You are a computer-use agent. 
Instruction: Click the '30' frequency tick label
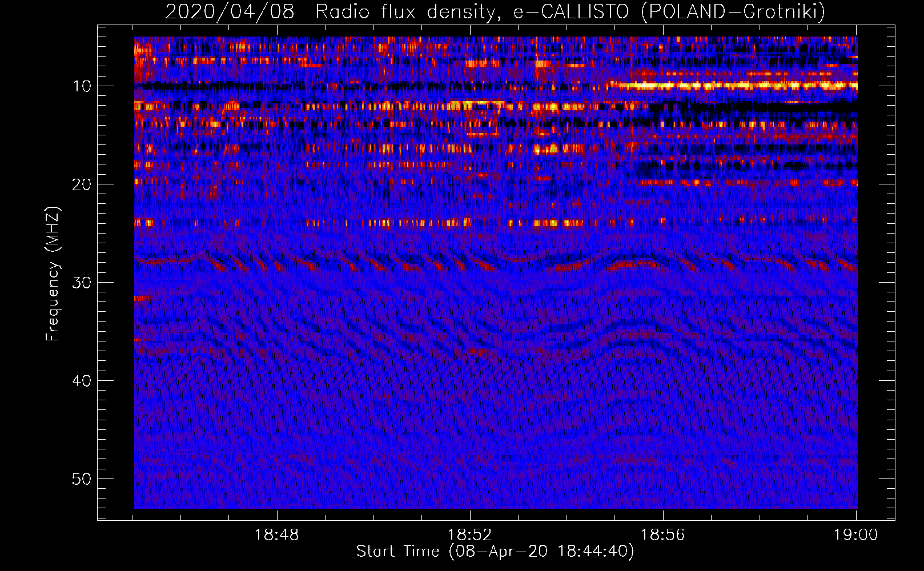82,283
